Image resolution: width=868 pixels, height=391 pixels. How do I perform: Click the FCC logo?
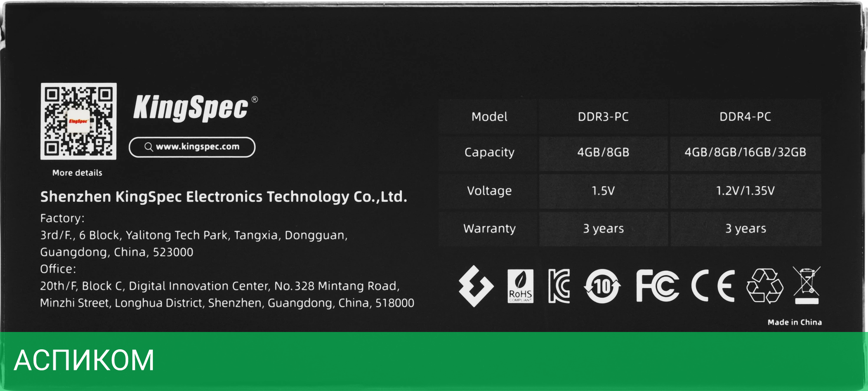pyautogui.click(x=658, y=286)
